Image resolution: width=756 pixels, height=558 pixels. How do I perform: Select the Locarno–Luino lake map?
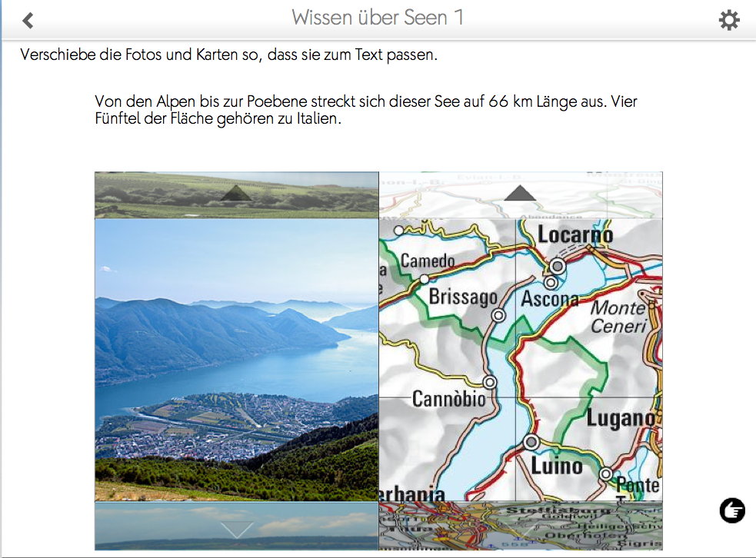coord(521,360)
